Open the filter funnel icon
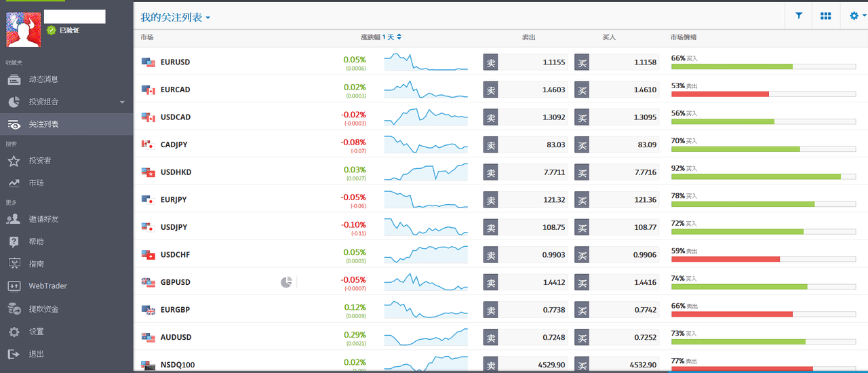The image size is (868, 373). click(x=799, y=16)
